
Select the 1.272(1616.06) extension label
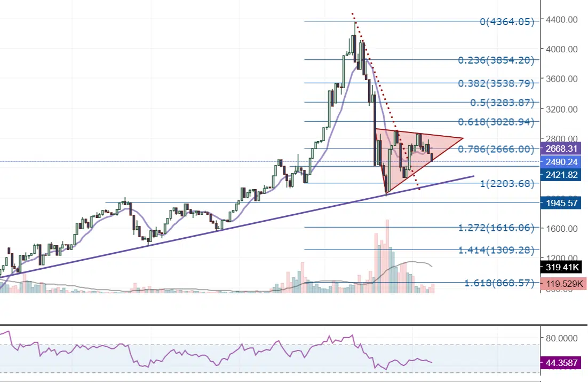pyautogui.click(x=496, y=228)
